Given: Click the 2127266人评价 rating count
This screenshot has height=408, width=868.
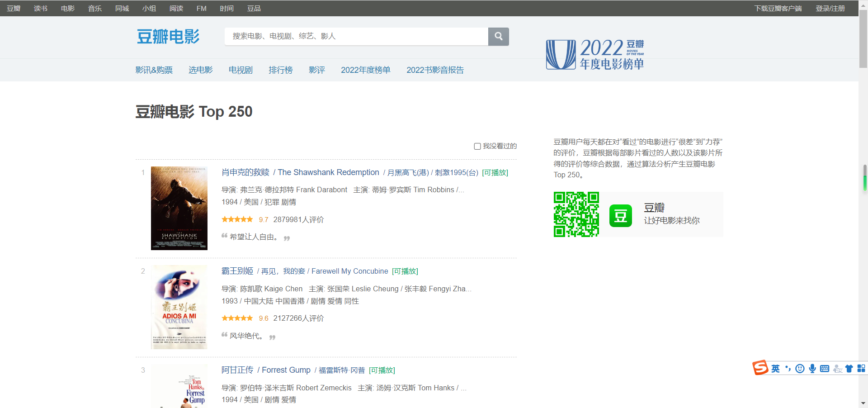Looking at the screenshot, I should (x=298, y=318).
